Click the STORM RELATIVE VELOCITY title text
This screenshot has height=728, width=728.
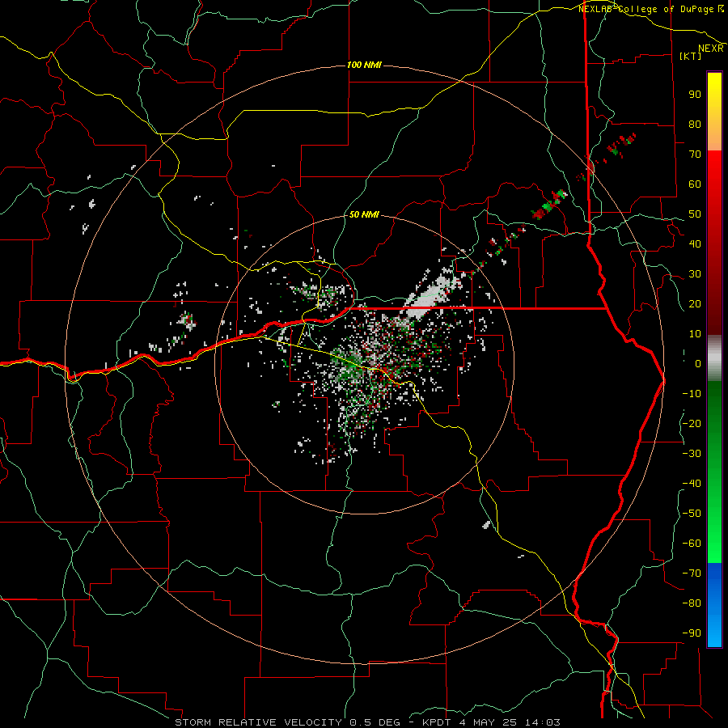coord(258,722)
